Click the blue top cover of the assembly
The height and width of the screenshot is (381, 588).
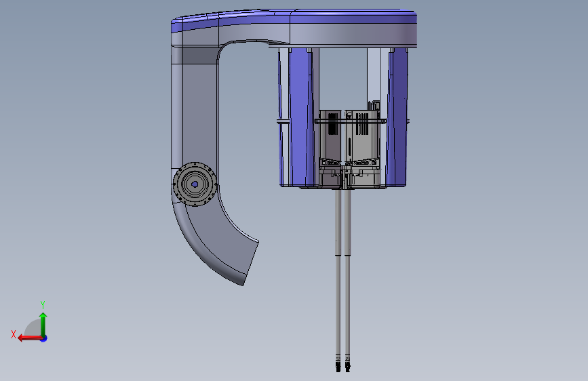click(294, 17)
